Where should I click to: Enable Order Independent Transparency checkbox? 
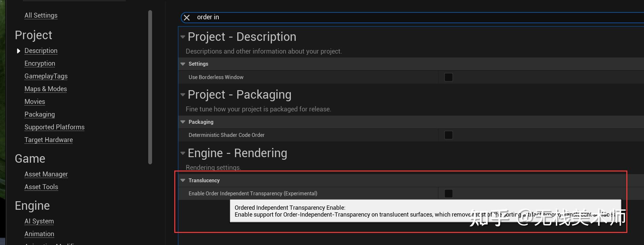click(448, 194)
